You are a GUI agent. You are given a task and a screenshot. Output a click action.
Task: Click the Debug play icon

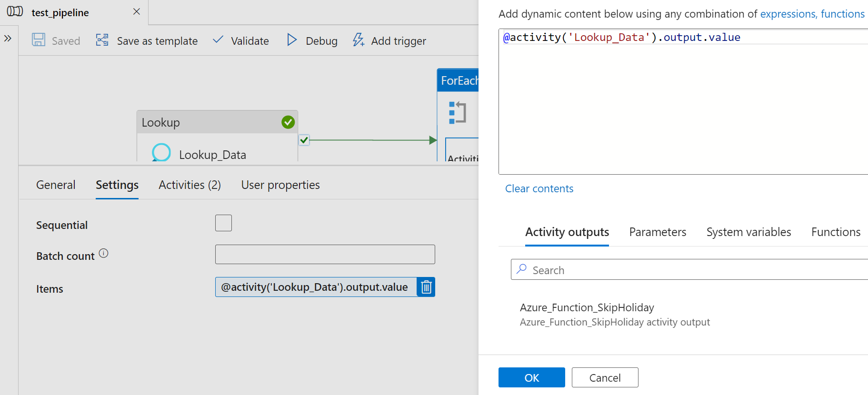tap(292, 39)
